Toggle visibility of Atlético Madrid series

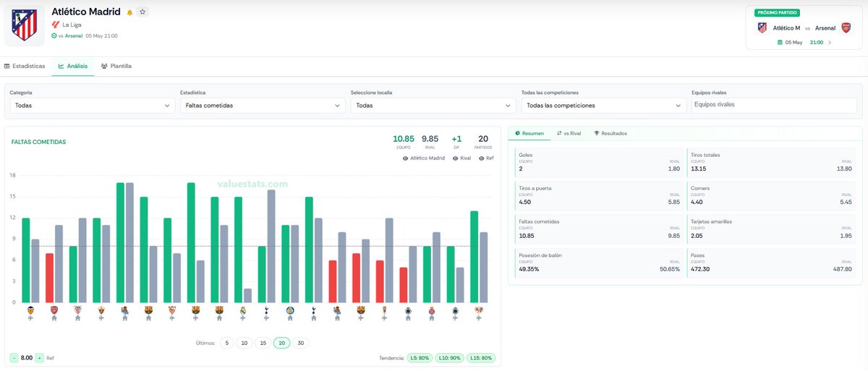[x=424, y=158]
